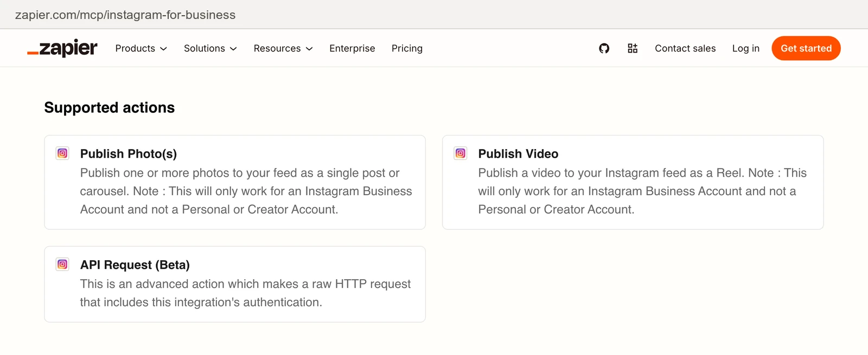Click the browser address bar URL
Screen dimensions: 868x355
click(125, 15)
